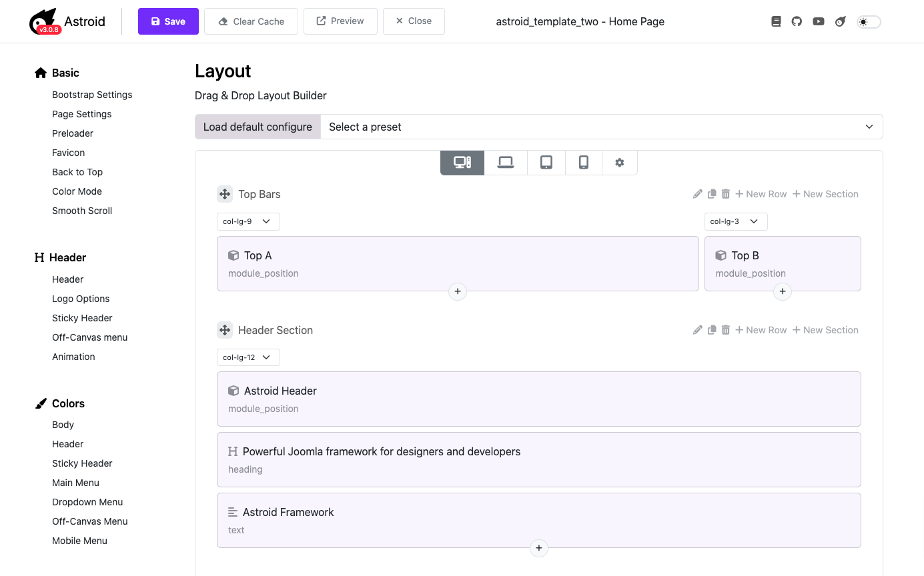This screenshot has width=924, height=576.
Task: Add element below Astroid Framework text block
Action: (539, 548)
